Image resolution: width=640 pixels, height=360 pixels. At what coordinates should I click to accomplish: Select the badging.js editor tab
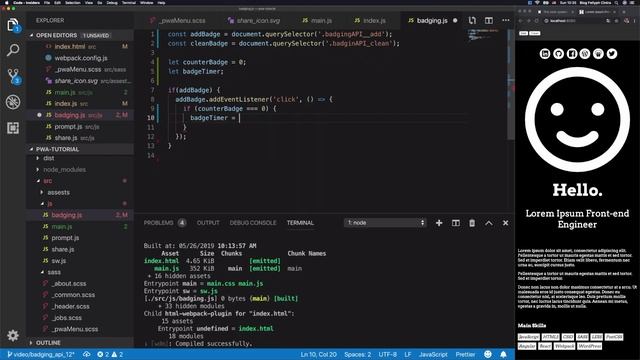(x=432, y=20)
